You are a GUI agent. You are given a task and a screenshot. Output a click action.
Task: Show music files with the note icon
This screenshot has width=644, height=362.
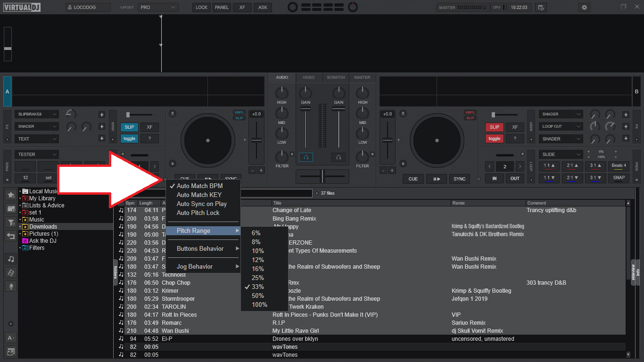[11, 259]
